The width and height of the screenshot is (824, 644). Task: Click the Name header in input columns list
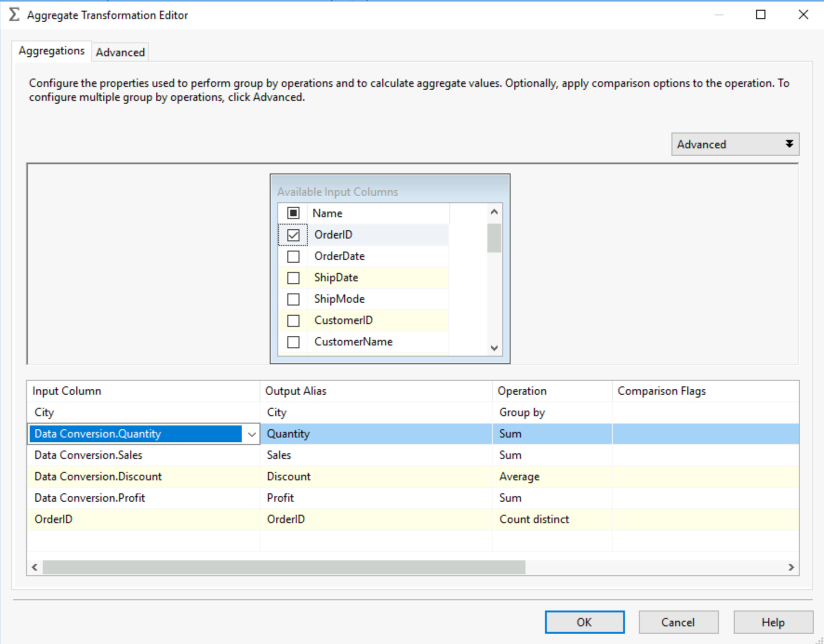click(x=378, y=213)
